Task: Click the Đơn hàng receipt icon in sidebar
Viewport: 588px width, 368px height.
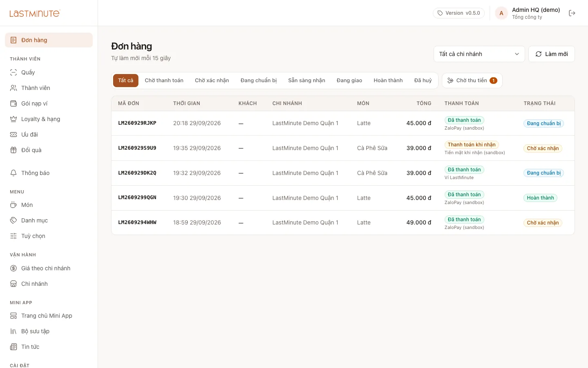Action: point(13,40)
